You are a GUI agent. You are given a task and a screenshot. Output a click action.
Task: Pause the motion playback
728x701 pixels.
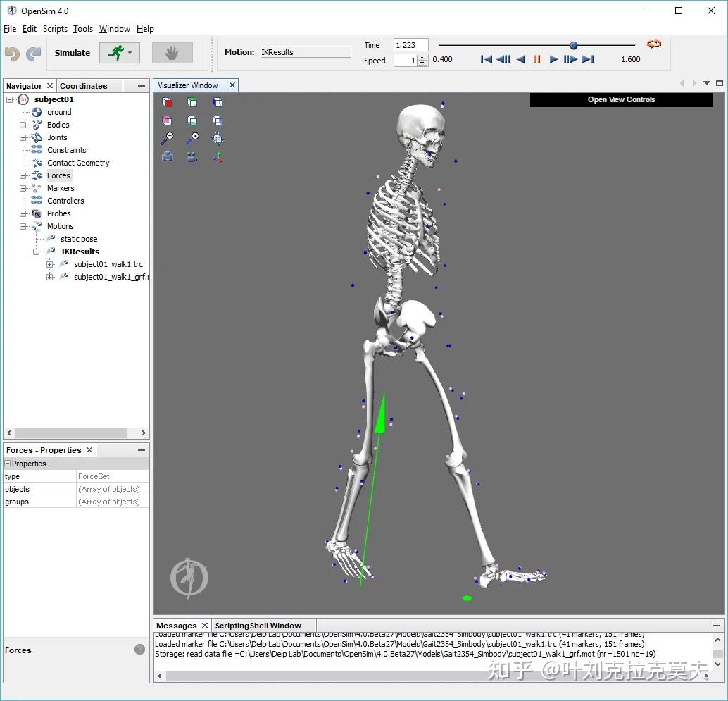(x=536, y=60)
